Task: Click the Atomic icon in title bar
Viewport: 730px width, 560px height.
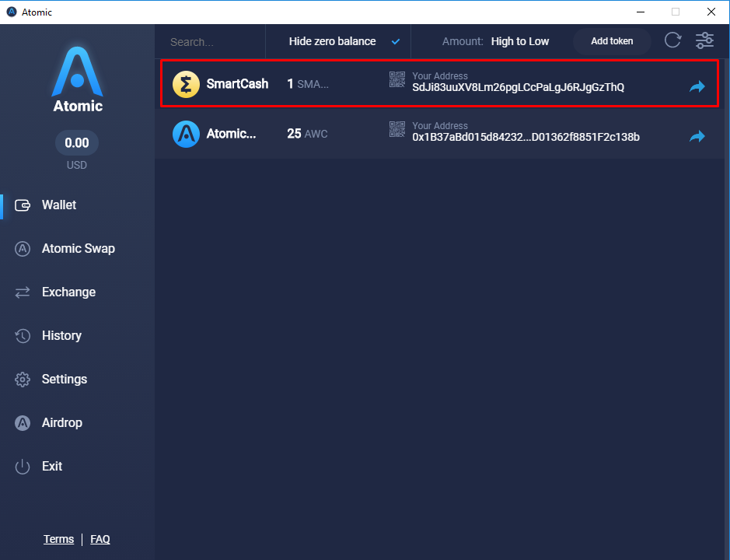Action: (12, 12)
